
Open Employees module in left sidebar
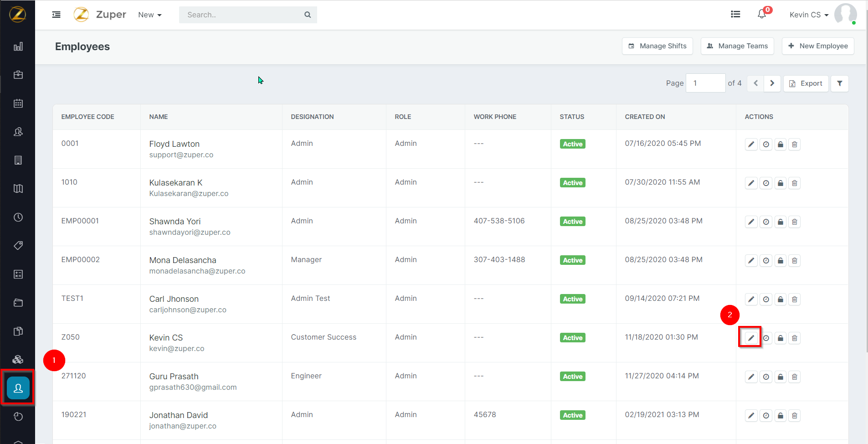(18, 388)
